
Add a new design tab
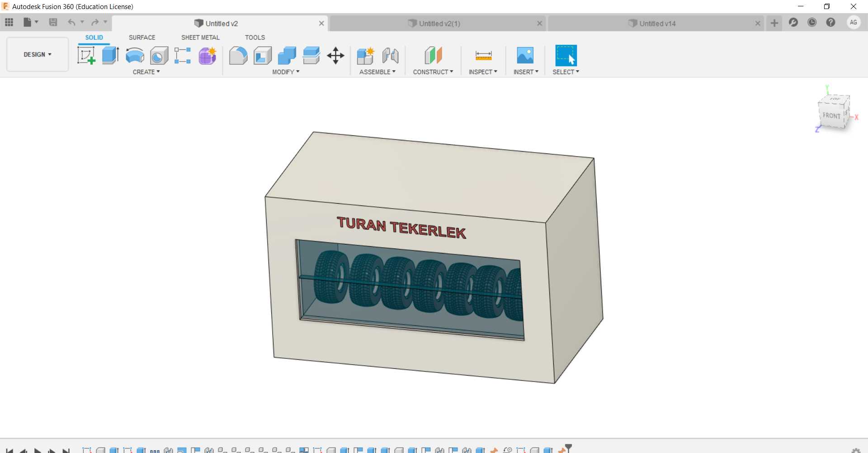point(774,23)
